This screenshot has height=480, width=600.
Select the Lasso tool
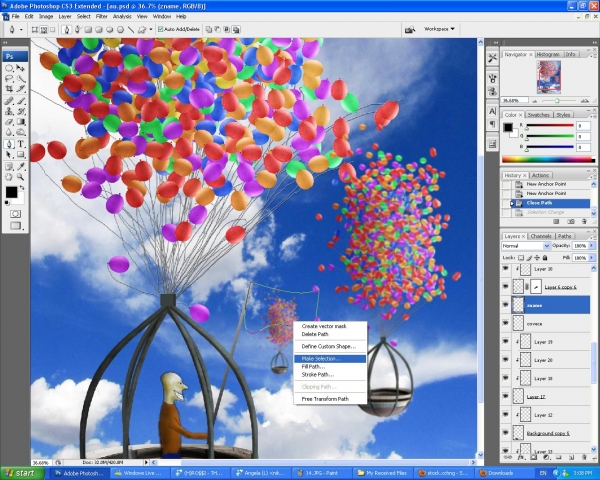click(x=9, y=78)
